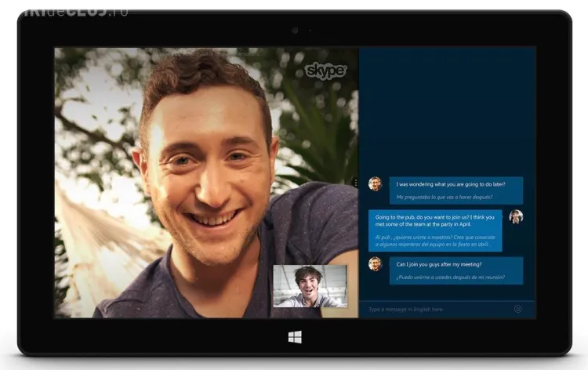The image size is (588, 370).
Task: Select the "Going to the pub" English message text
Action: click(434, 221)
